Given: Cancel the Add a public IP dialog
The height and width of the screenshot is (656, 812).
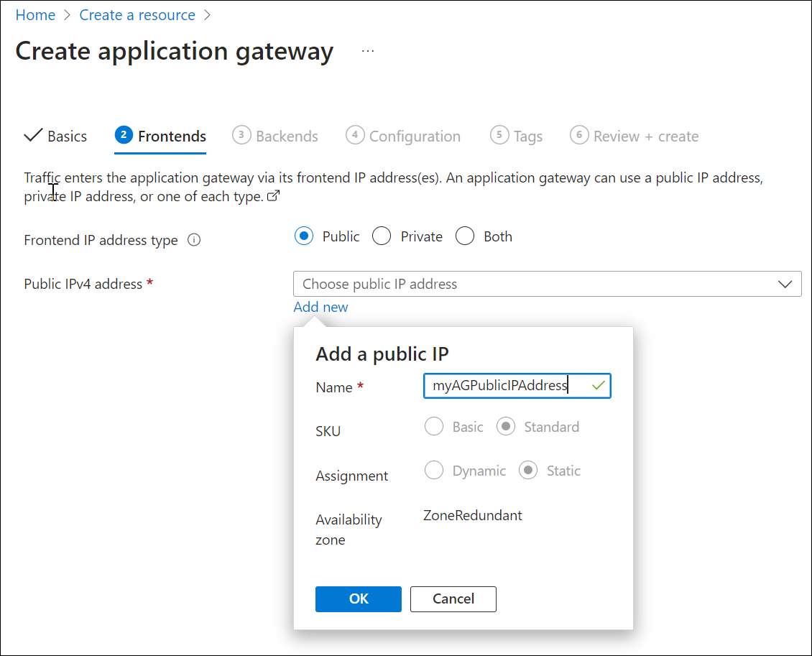Looking at the screenshot, I should click(x=453, y=599).
